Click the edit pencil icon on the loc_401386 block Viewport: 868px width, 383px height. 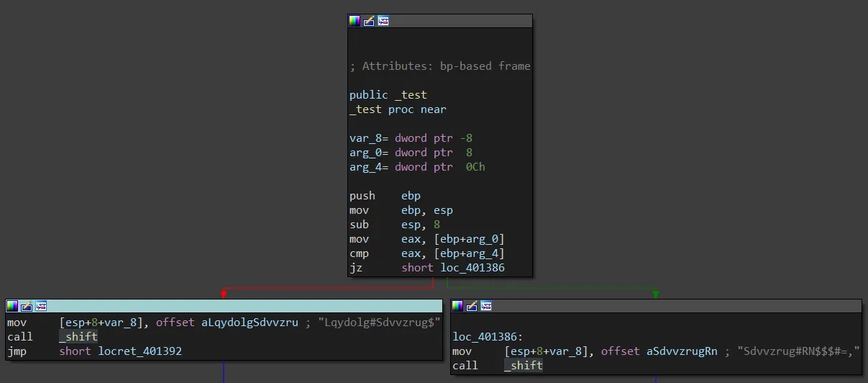click(472, 306)
